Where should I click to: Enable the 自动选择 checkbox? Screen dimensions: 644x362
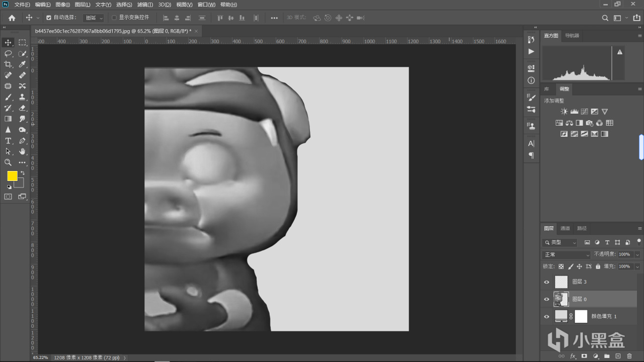coord(49,18)
